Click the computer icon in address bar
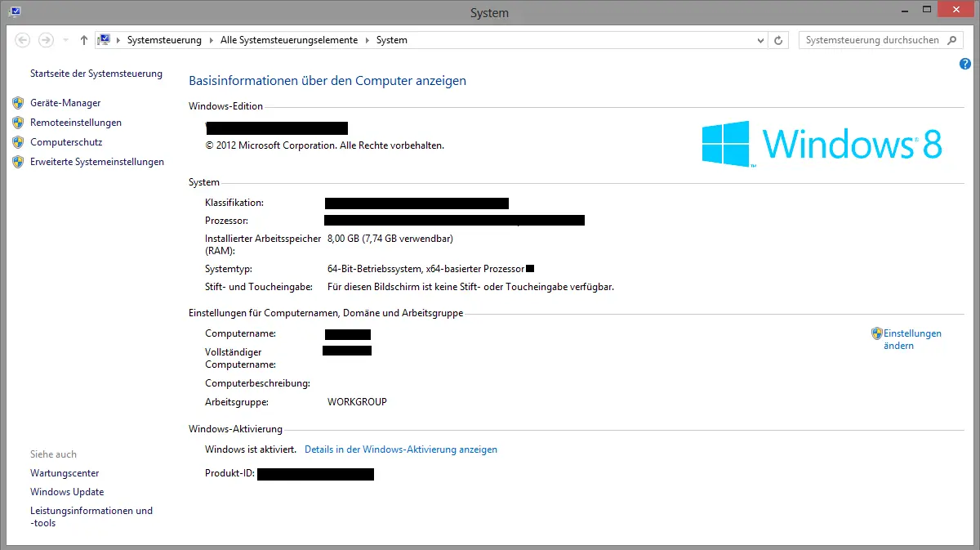This screenshot has height=550, width=980. coord(105,39)
